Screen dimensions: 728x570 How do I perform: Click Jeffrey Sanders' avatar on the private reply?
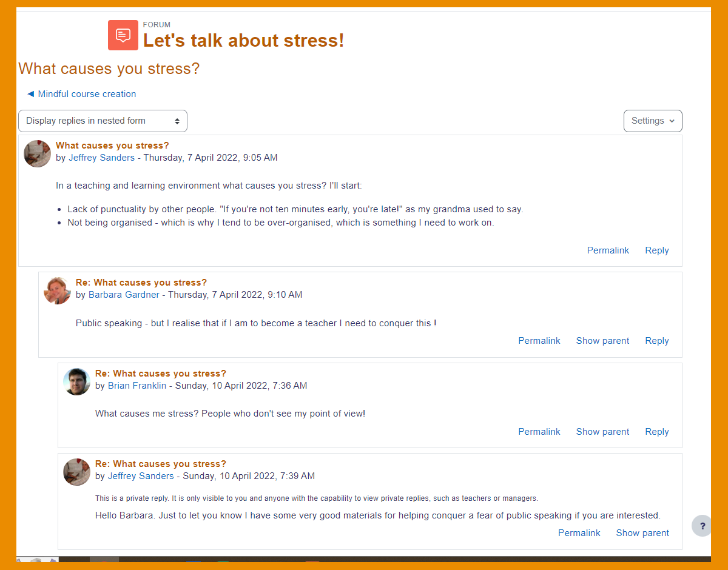tap(76, 472)
